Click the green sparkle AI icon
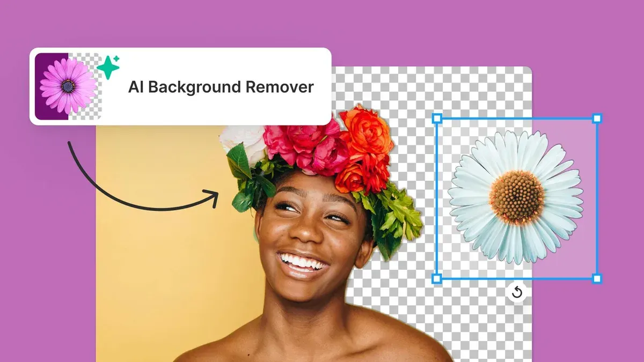The height and width of the screenshot is (362, 644). click(x=109, y=68)
